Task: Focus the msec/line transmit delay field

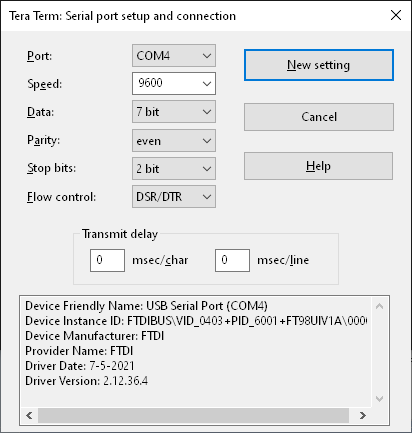Action: pyautogui.click(x=232, y=260)
